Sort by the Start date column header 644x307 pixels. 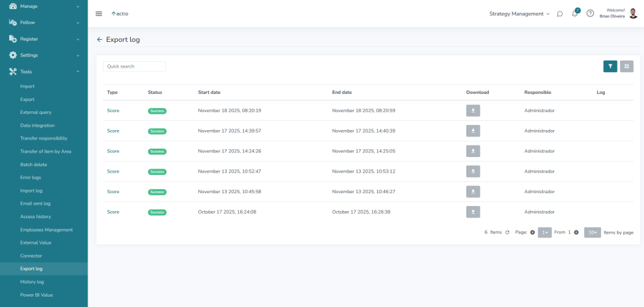tap(209, 92)
